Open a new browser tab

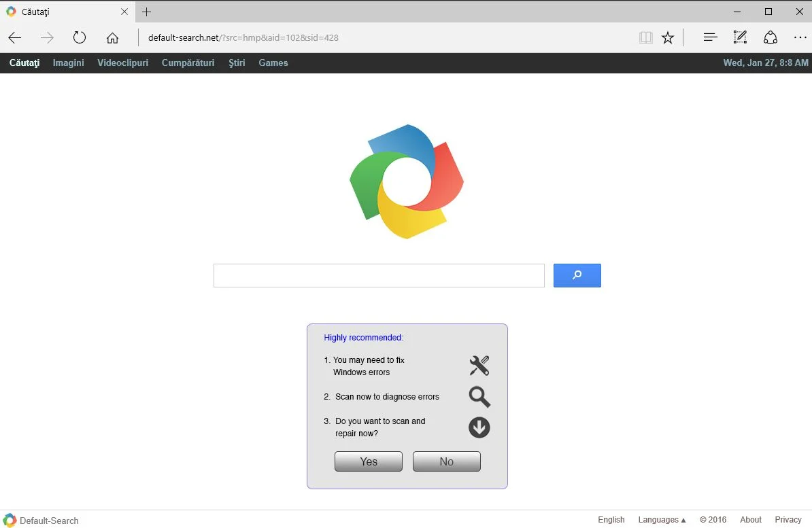pos(146,12)
